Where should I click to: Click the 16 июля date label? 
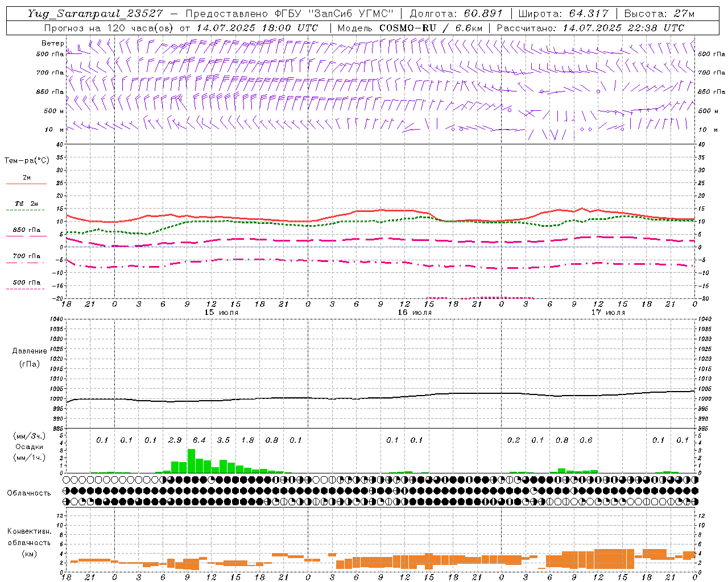click(x=415, y=313)
